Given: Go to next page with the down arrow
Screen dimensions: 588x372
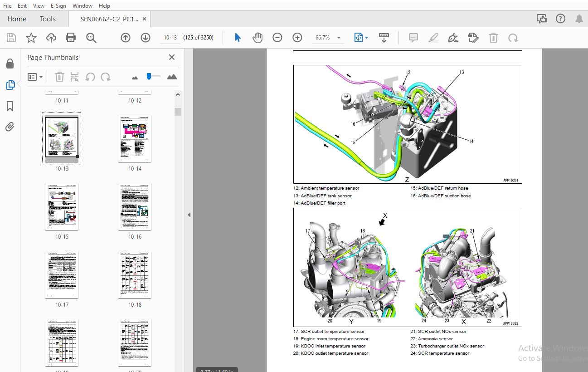Looking at the screenshot, I should pyautogui.click(x=146, y=38).
